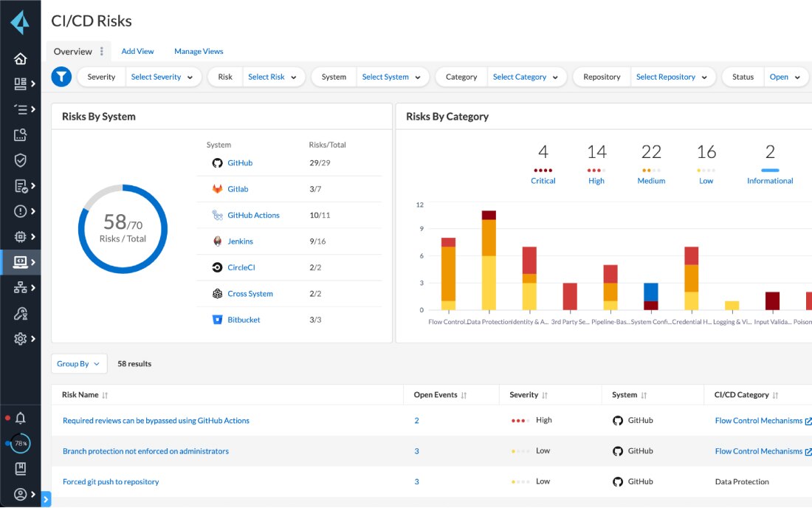The height and width of the screenshot is (508, 812).
Task: Click the app logo at top left
Action: pyautogui.click(x=20, y=21)
